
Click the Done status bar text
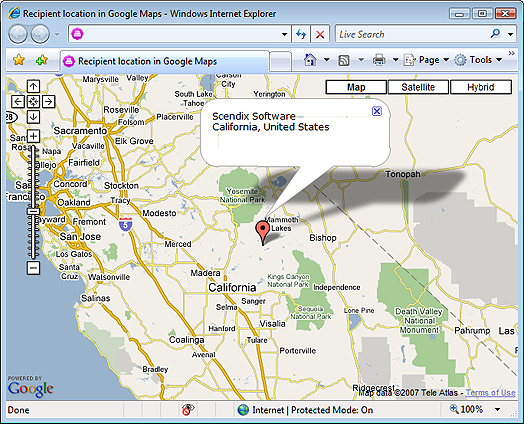[18, 410]
